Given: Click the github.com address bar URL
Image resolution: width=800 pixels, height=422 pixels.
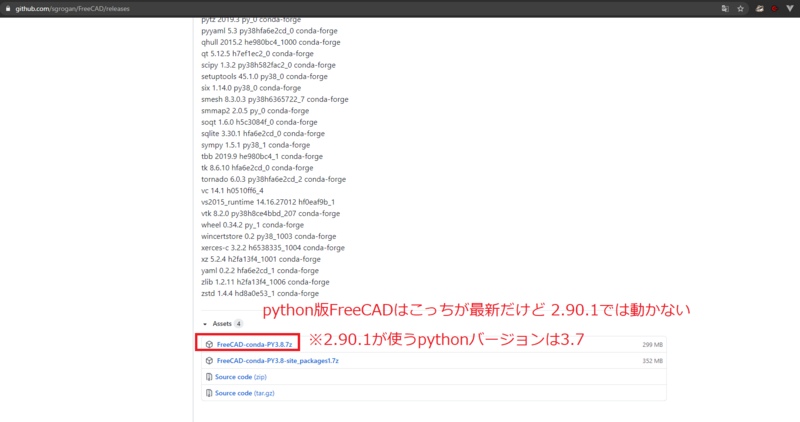Looking at the screenshot, I should pos(72,9).
